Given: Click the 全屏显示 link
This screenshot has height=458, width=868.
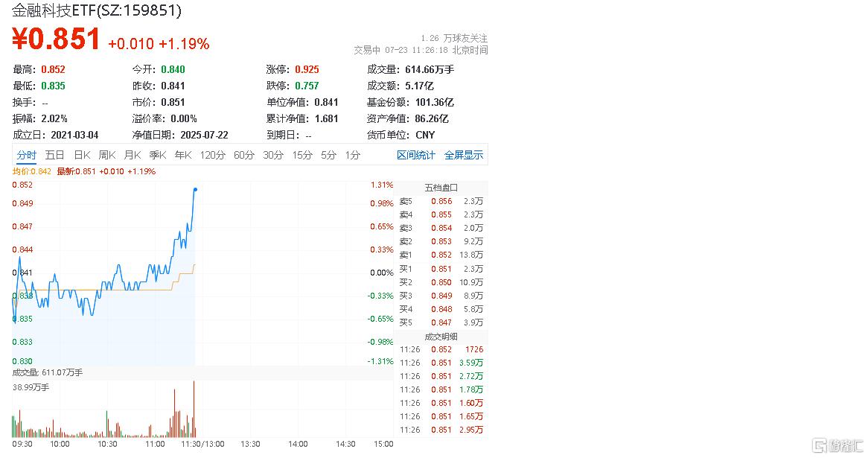Looking at the screenshot, I should point(464,155).
